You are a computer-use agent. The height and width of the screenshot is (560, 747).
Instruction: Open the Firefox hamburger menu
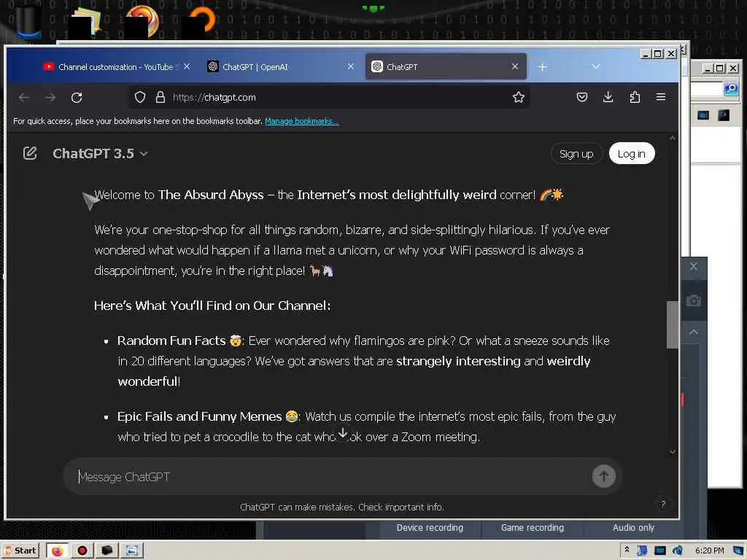click(661, 97)
